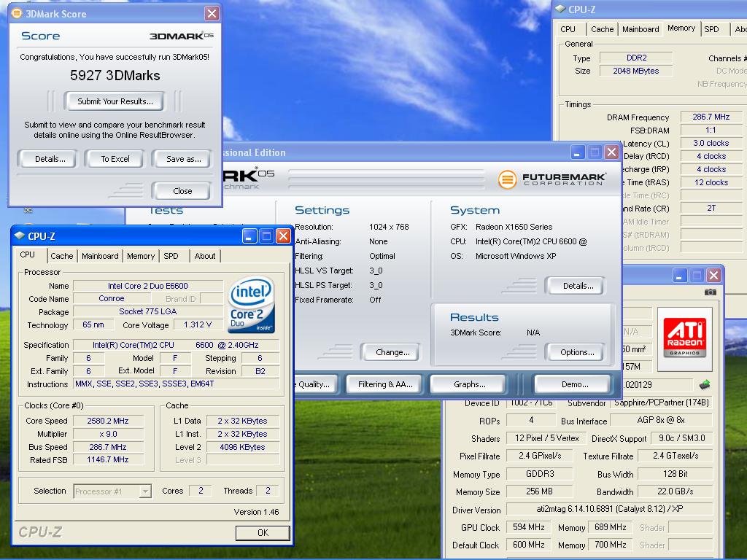Viewport: 747px width, 560px height.
Task: Minimize the GPU-Z window
Action: click(x=680, y=275)
